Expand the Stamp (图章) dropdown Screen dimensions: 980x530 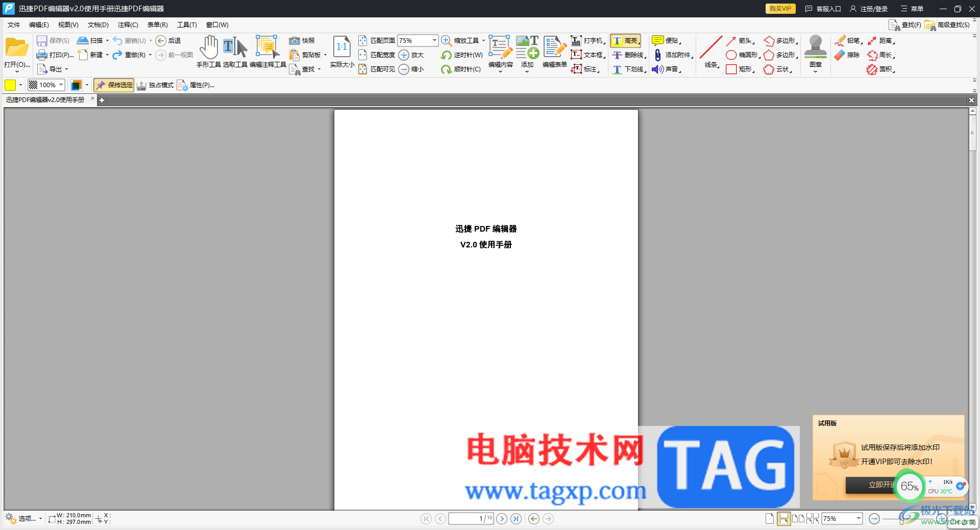[x=815, y=72]
